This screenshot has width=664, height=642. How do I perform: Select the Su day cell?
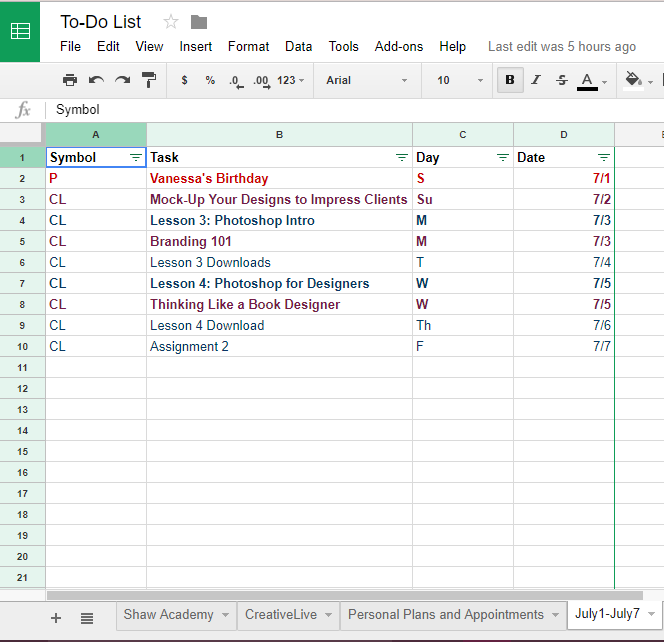pos(463,199)
